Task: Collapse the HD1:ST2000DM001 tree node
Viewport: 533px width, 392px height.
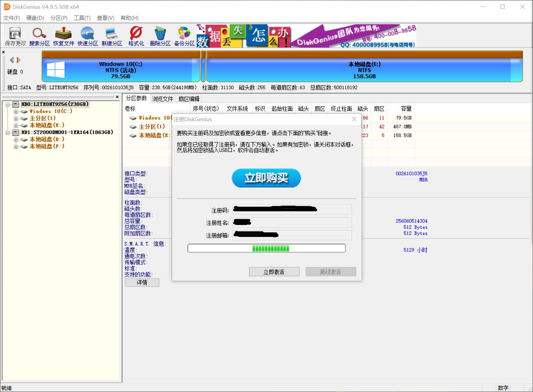Action: (7, 132)
